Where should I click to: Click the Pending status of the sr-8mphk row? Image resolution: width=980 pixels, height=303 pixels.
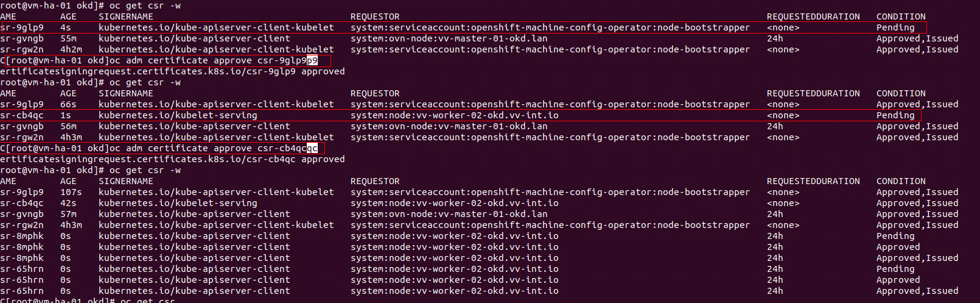point(895,236)
